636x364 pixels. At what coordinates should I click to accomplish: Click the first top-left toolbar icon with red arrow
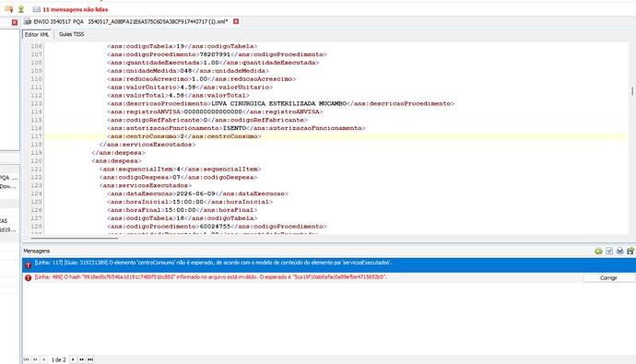point(8,9)
